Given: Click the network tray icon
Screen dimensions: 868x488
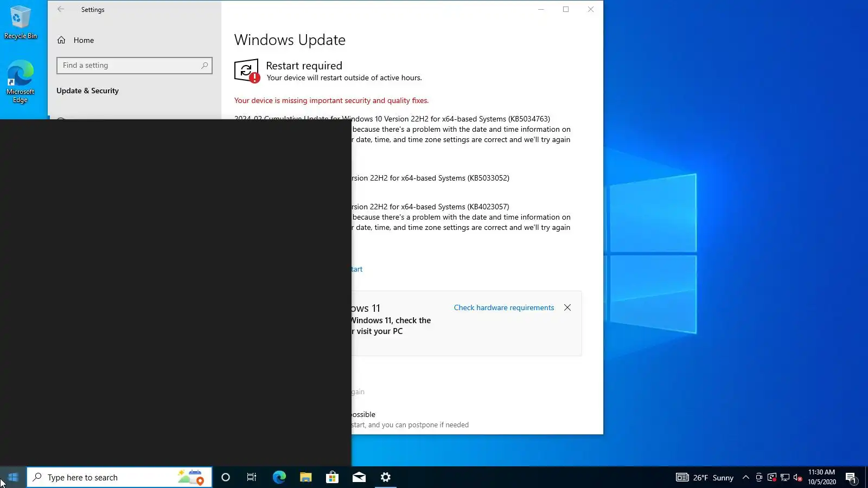Looking at the screenshot, I should click(x=785, y=478).
